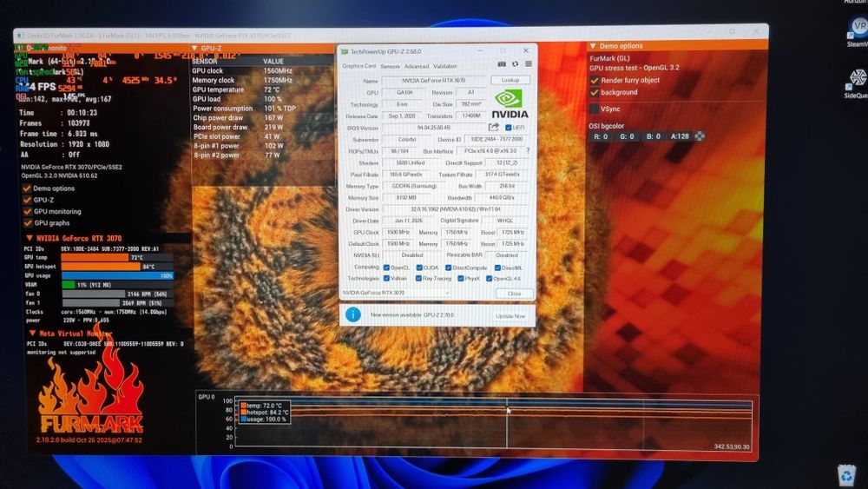Click the 'Memory clock' sensor row
Screen dimensions: 868x489
click(x=261, y=80)
